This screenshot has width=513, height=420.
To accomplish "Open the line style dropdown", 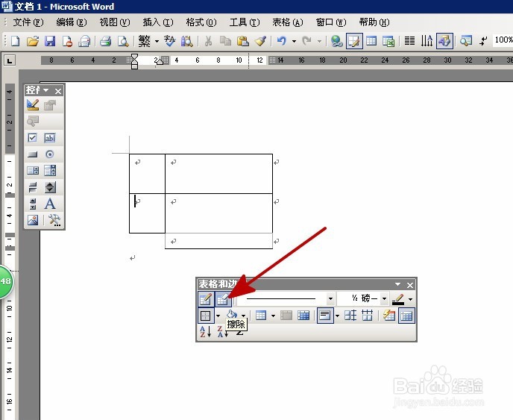I will 330,299.
